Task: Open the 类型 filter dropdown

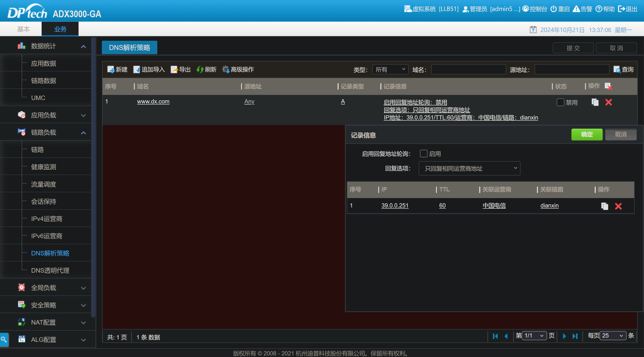Action: [x=390, y=70]
